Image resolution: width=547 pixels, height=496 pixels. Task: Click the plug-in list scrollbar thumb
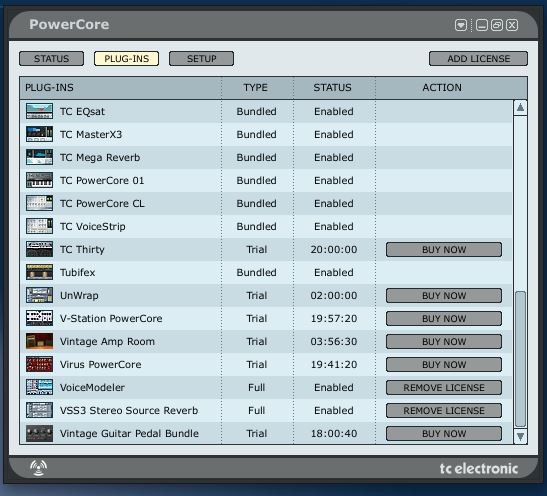click(x=520, y=359)
